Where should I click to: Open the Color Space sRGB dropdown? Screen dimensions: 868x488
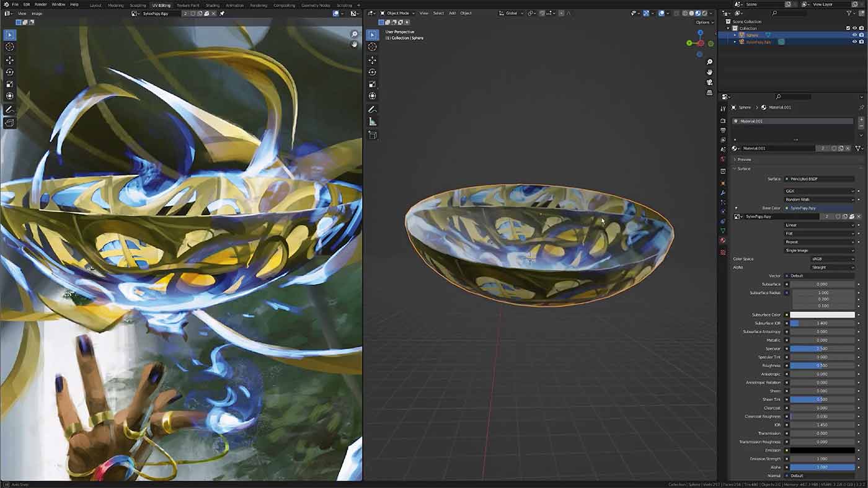tap(833, 259)
